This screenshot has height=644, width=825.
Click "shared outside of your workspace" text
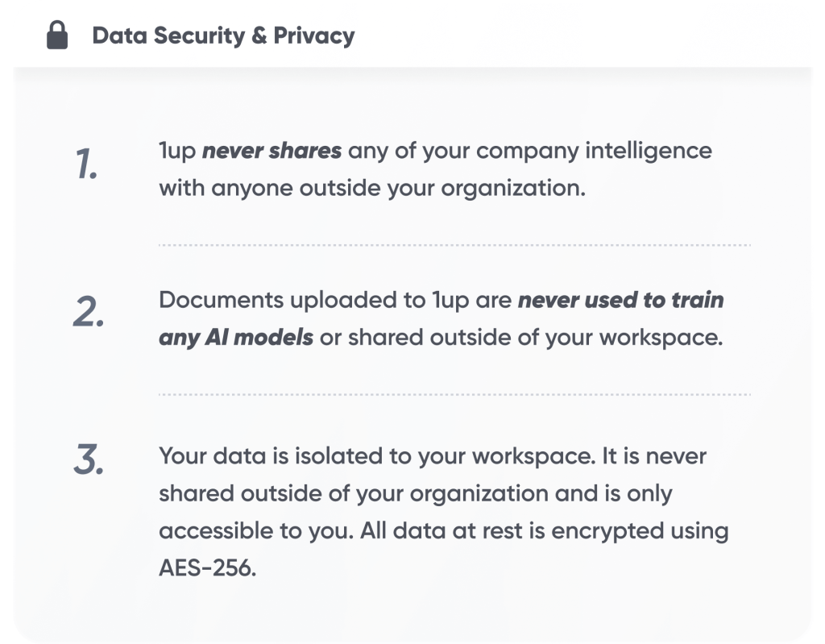(x=533, y=338)
